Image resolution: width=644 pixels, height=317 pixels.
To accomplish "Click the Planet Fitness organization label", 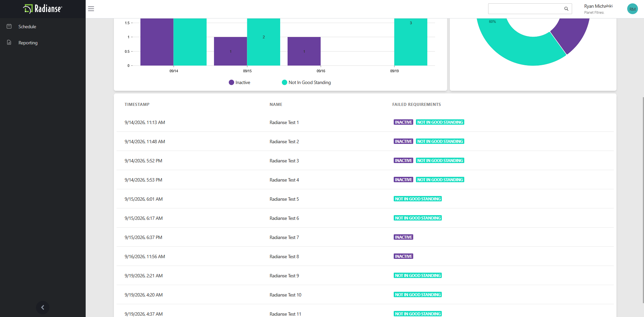I will click(x=594, y=12).
